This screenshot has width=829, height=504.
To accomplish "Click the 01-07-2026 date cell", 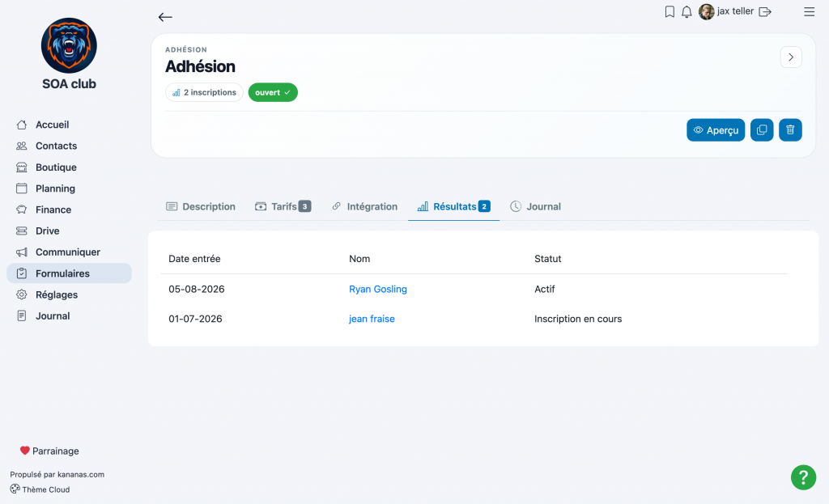I will [x=195, y=319].
